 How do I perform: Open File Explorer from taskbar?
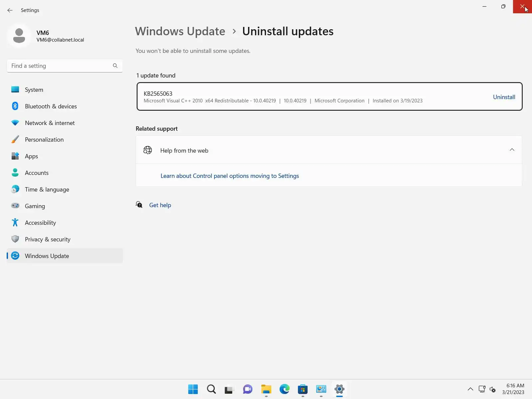[x=266, y=389]
